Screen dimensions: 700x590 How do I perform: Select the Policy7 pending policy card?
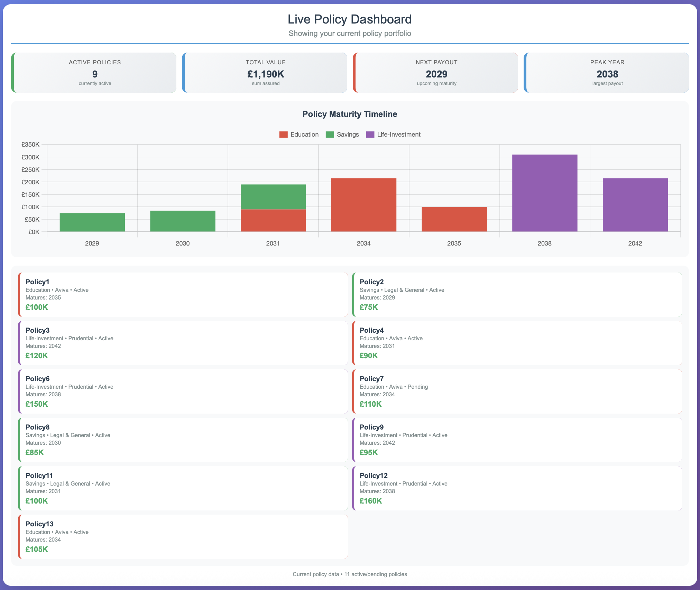tap(517, 391)
